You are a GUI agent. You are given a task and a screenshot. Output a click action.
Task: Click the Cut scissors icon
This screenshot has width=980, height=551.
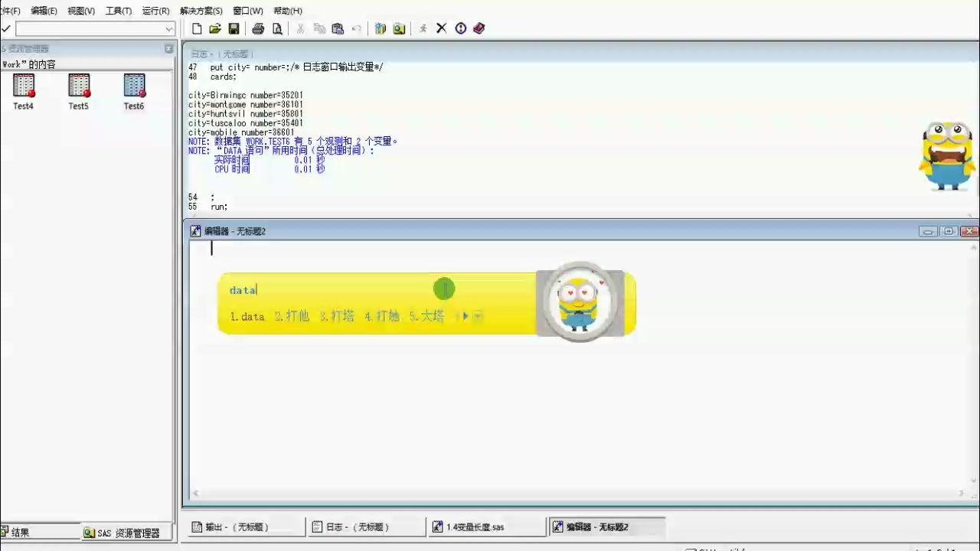[x=300, y=28]
